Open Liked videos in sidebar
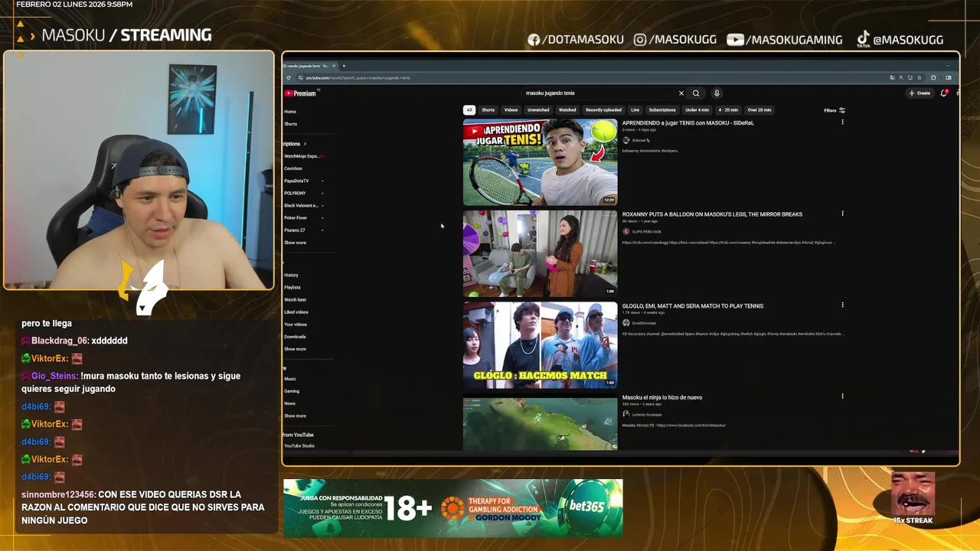The height and width of the screenshot is (551, 980). point(296,312)
